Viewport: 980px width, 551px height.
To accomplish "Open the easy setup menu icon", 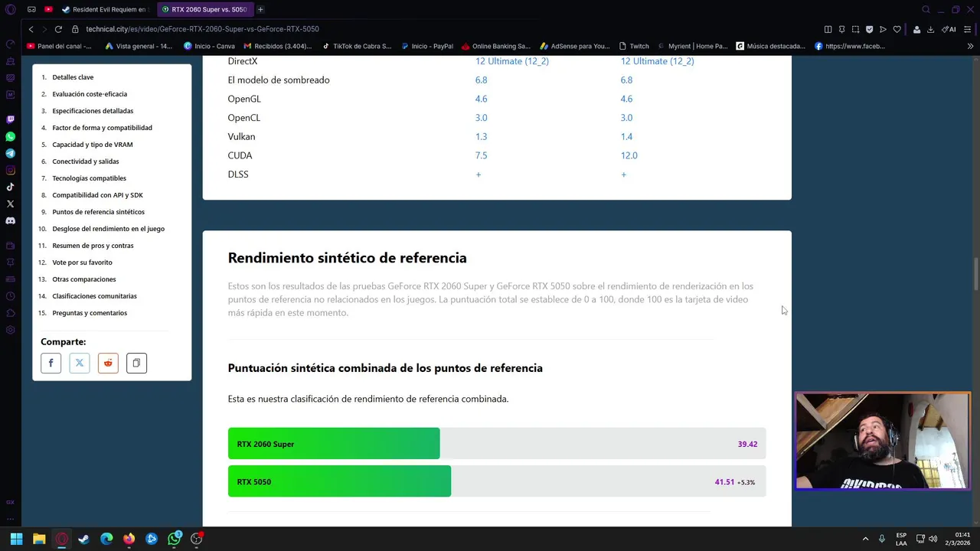I will pyautogui.click(x=969, y=29).
